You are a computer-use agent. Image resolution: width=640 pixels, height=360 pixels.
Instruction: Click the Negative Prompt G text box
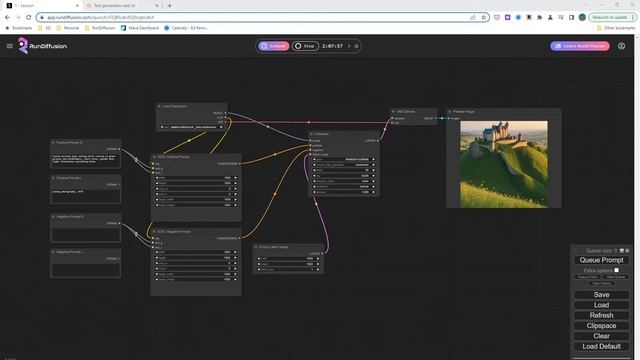pos(85,234)
